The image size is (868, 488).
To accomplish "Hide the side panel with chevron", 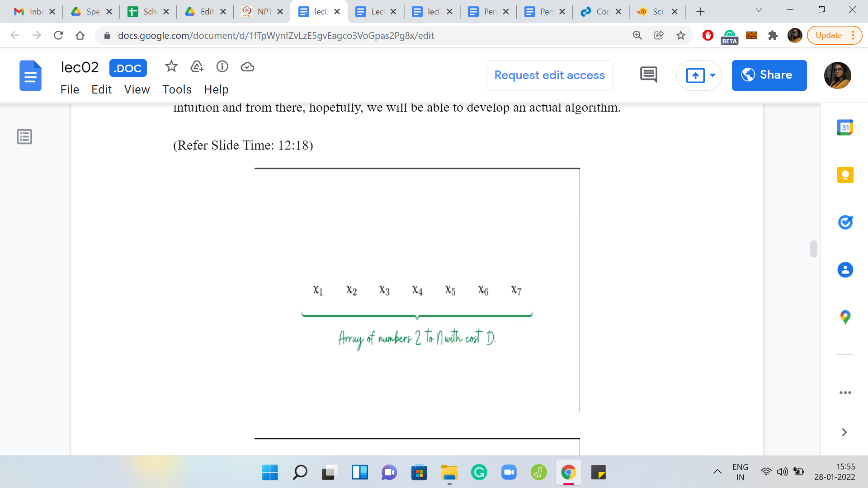I will (844, 432).
